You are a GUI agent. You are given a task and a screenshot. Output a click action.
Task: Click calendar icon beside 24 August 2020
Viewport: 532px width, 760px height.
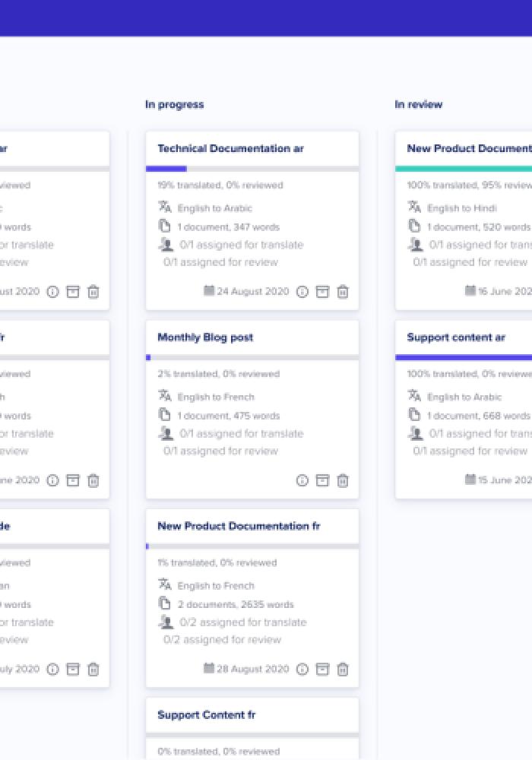209,290
